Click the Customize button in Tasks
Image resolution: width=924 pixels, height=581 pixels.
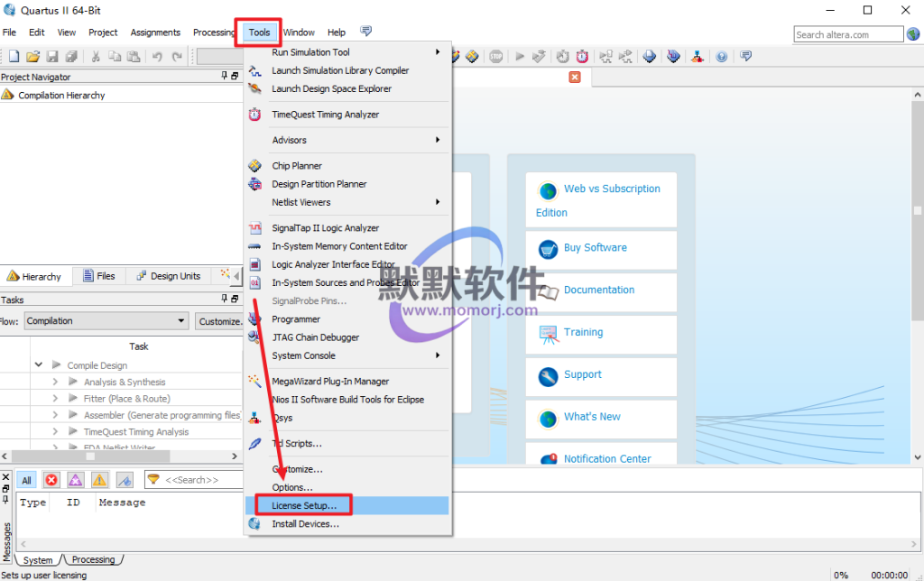[219, 321]
